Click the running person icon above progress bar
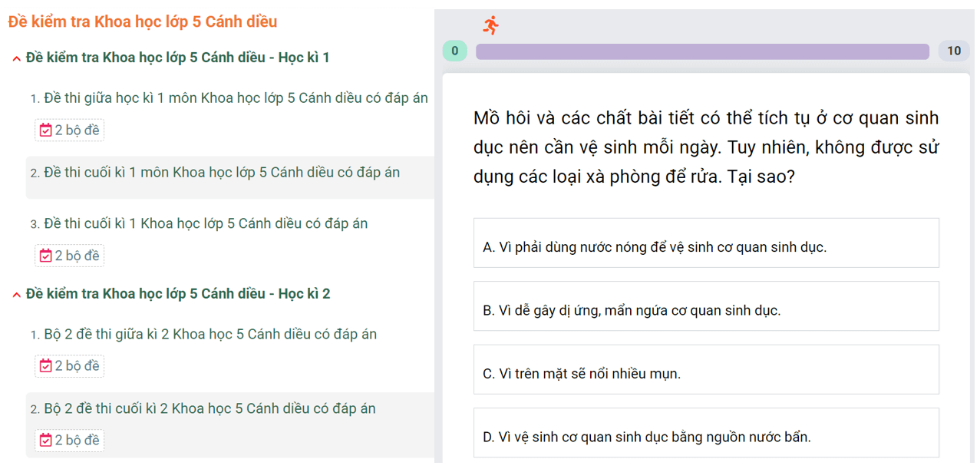 tap(490, 25)
